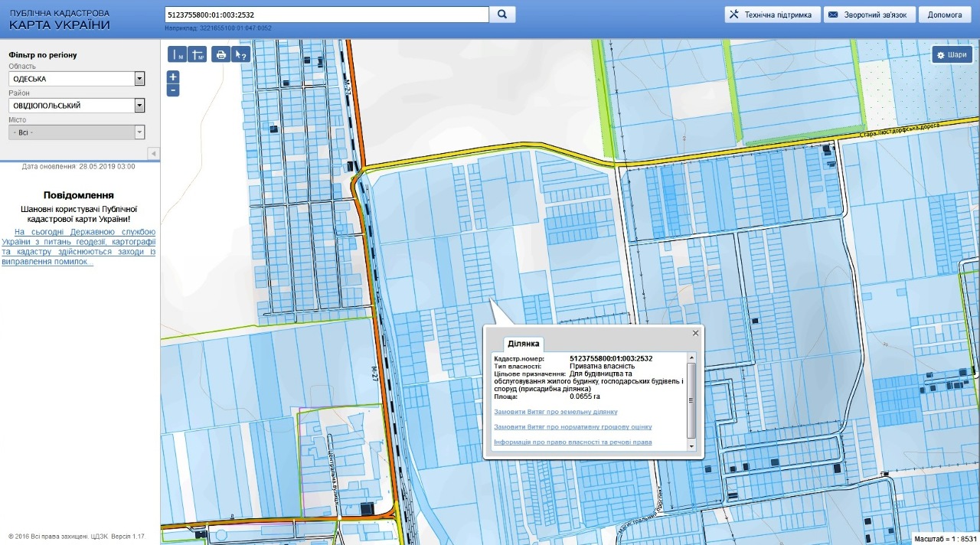Click the copyright ЦДЗК Версія 1.17 text
Screen dimensions: 980x545
[77, 536]
